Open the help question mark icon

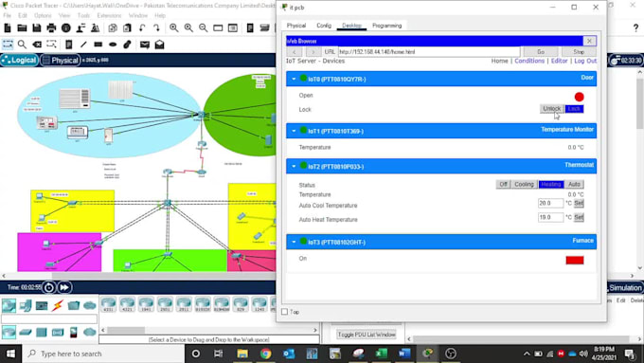(635, 27)
